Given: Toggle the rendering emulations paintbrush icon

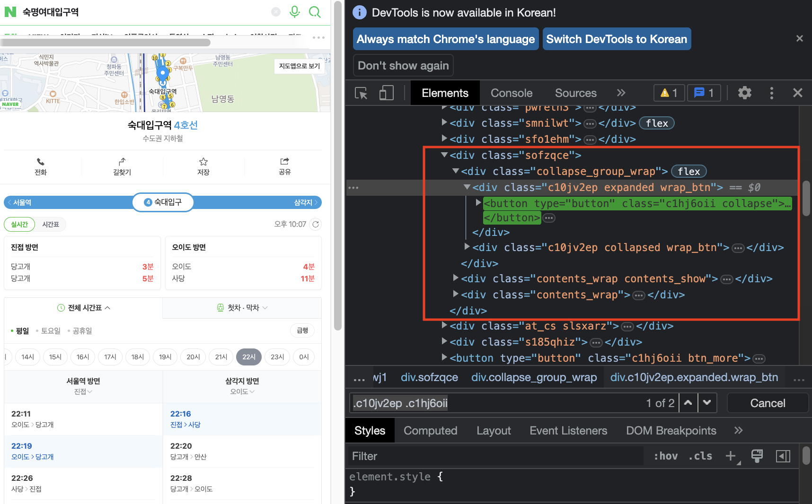Looking at the screenshot, I should 757,456.
